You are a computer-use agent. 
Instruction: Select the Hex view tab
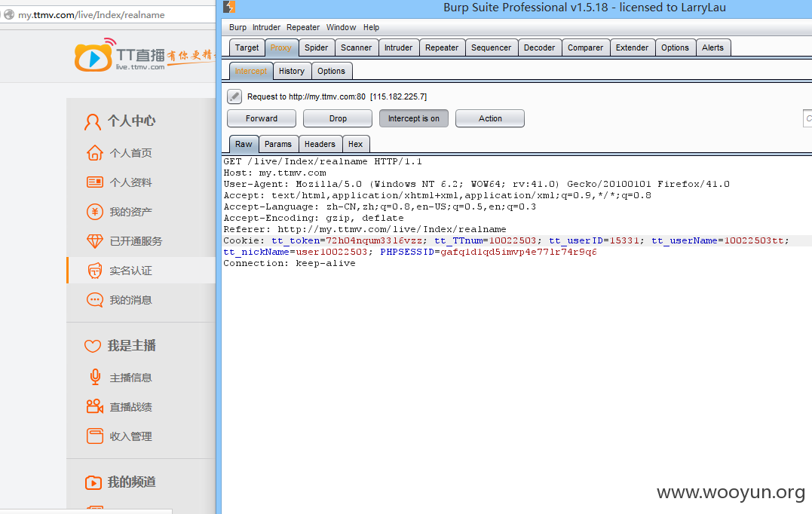355,144
